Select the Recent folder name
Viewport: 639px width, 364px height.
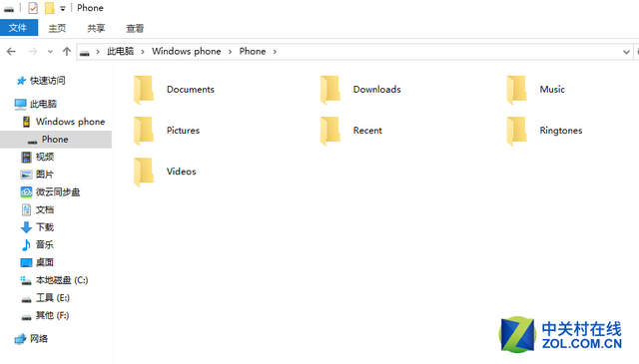367,131
